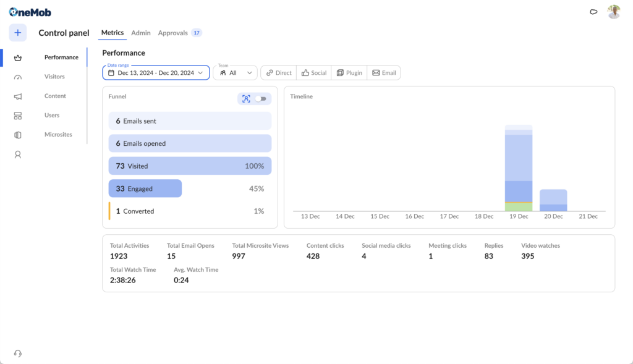Screen dimensions: 633x364
Task: Open the Date range dropdown
Action: (156, 73)
